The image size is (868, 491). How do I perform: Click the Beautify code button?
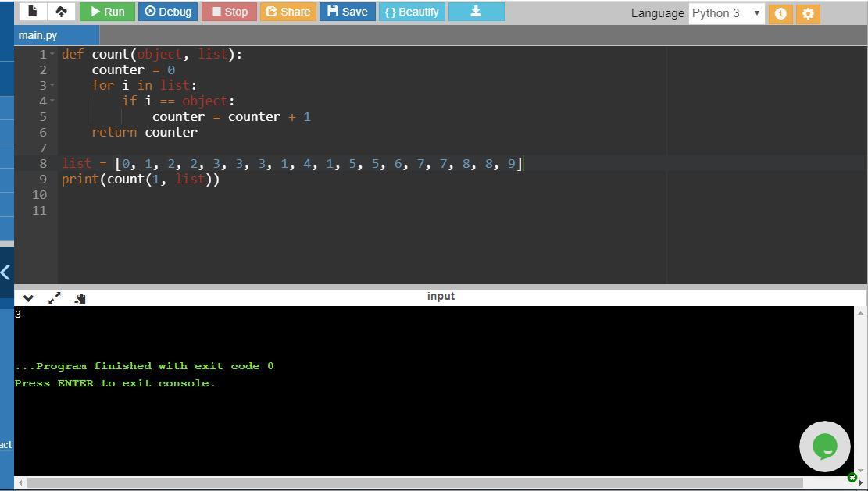pyautogui.click(x=412, y=12)
